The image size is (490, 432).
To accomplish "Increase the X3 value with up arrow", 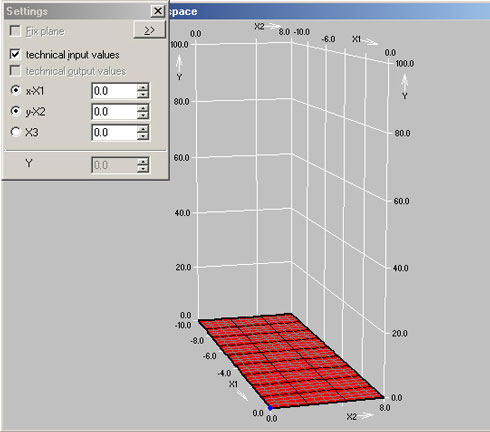I will pos(143,129).
